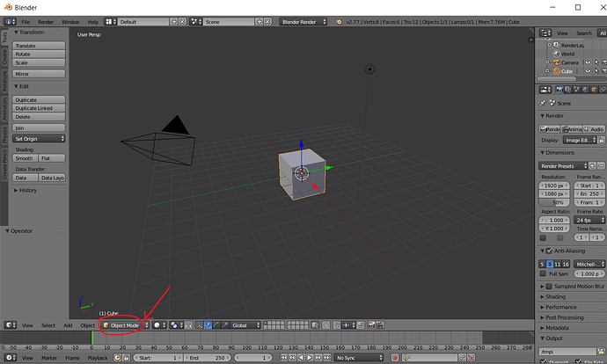Image resolution: width=607 pixels, height=364 pixels.
Task: Toggle Camera selectability cursor icon
Action: tap(596, 62)
